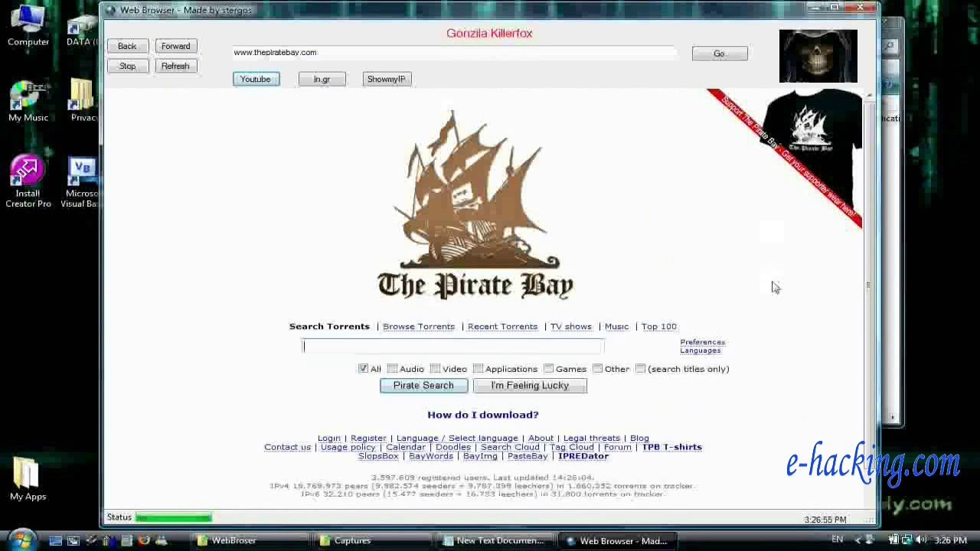Refresh the current page

tap(175, 67)
